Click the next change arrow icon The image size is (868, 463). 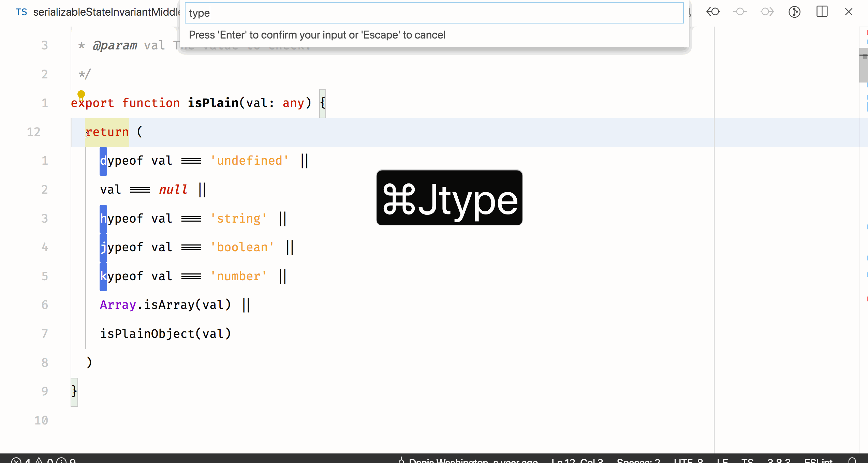(767, 12)
